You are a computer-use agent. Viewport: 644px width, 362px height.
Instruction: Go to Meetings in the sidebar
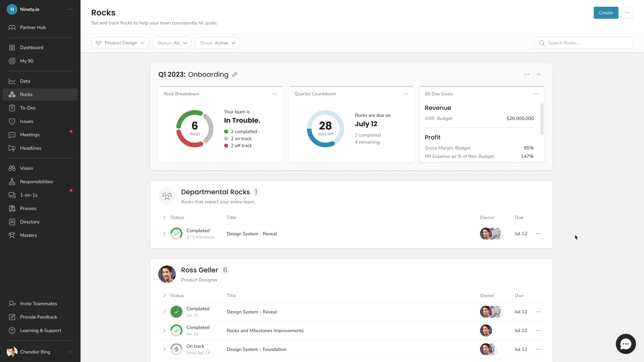pos(30,135)
